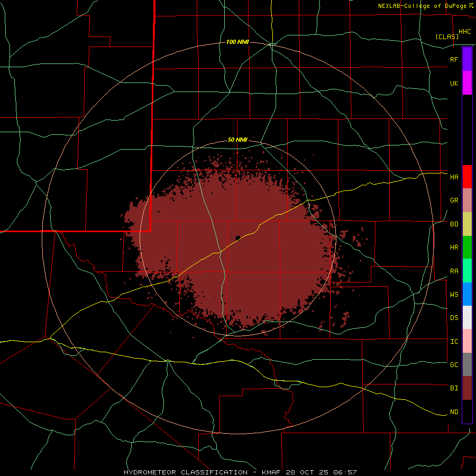Click the Hydrometeor Classification KMAF title text
This screenshot has height=476, width=476.
click(x=240, y=472)
